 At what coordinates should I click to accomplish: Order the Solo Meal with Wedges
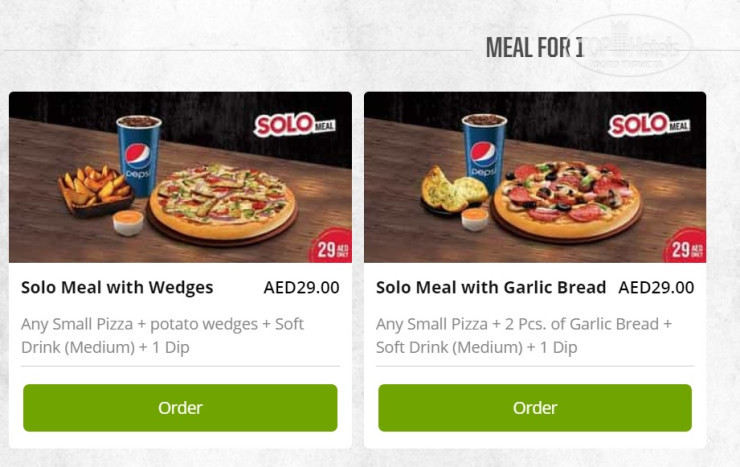point(180,408)
